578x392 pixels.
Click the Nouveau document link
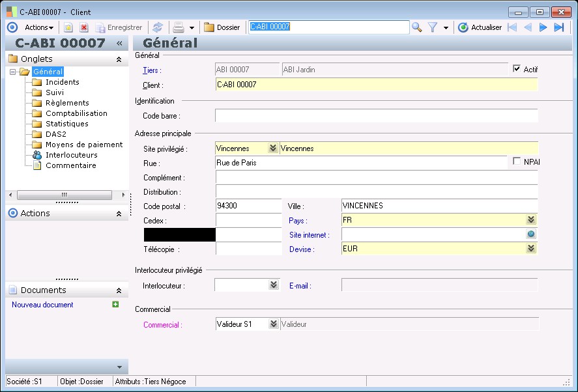pyautogui.click(x=42, y=305)
